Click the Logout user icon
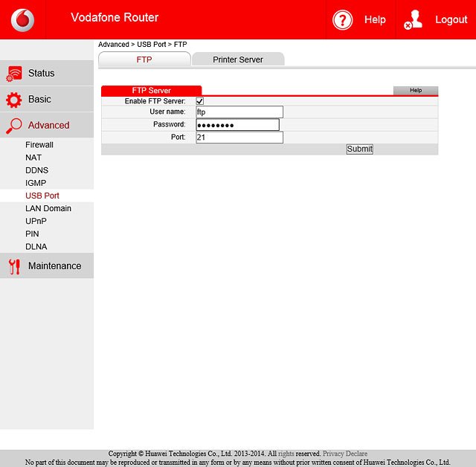Screen dimensions: 476x467 click(413, 20)
